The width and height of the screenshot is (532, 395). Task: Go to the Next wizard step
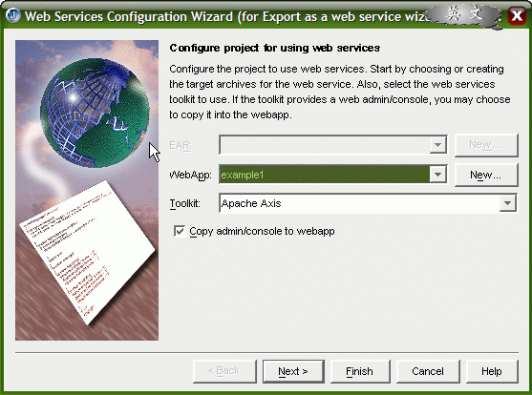[293, 371]
